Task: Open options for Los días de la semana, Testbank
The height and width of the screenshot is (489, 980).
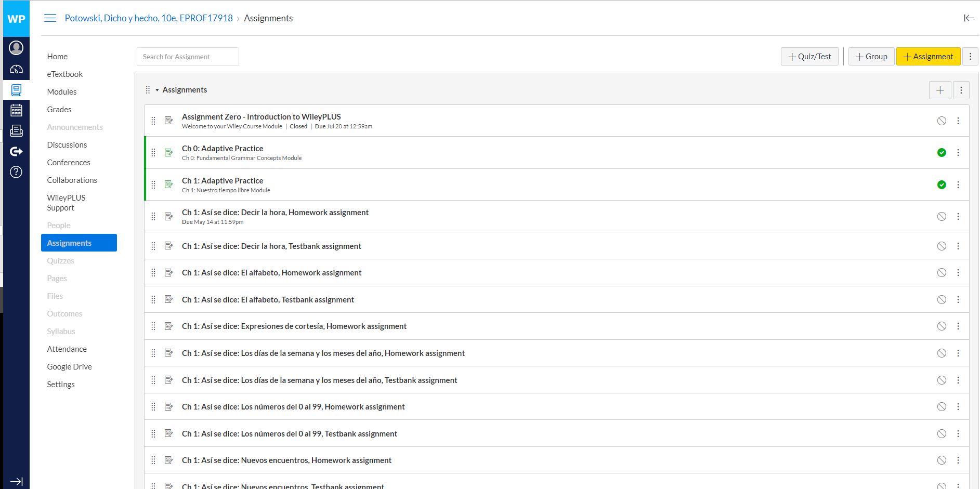Action: 958,380
